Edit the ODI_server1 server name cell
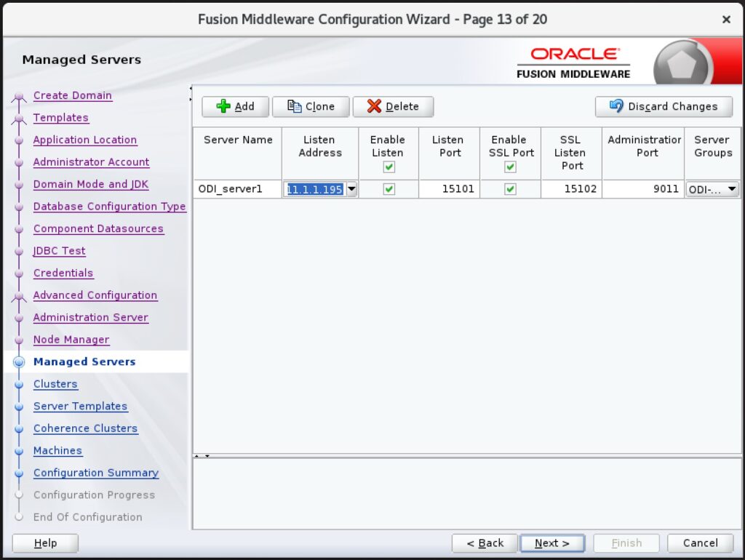745x560 pixels. click(x=237, y=189)
